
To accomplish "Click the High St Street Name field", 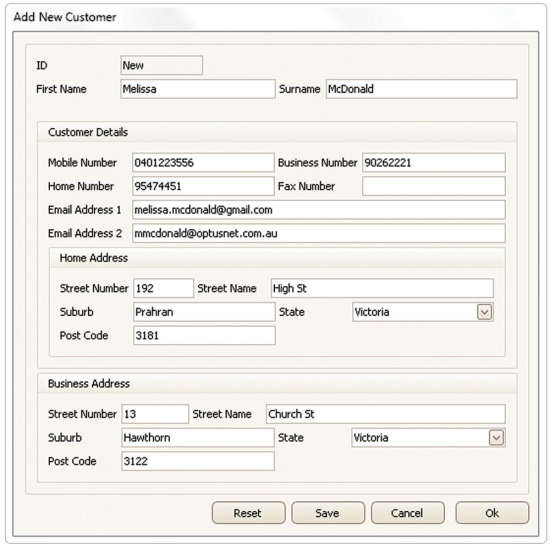I will [382, 288].
